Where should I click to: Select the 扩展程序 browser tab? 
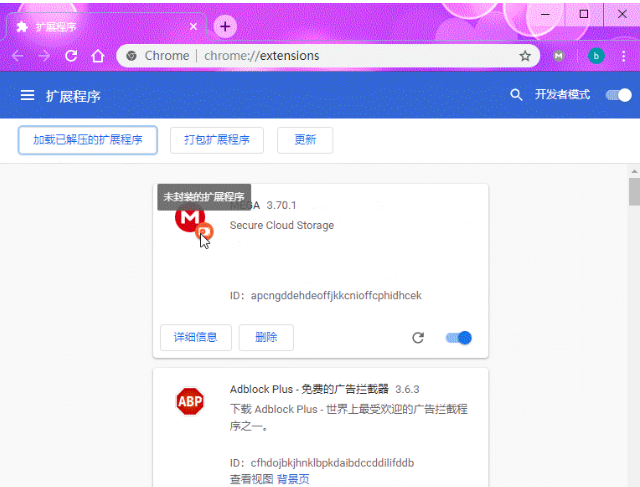(x=105, y=27)
